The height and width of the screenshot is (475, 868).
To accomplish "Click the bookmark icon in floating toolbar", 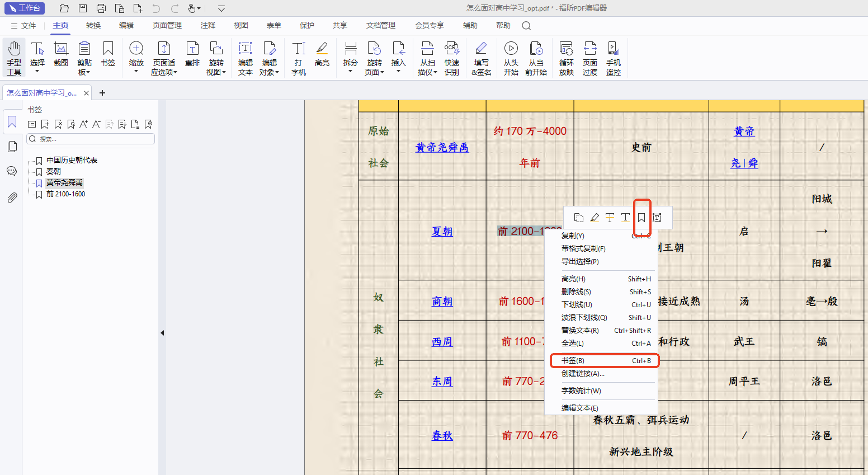I will [x=641, y=218].
